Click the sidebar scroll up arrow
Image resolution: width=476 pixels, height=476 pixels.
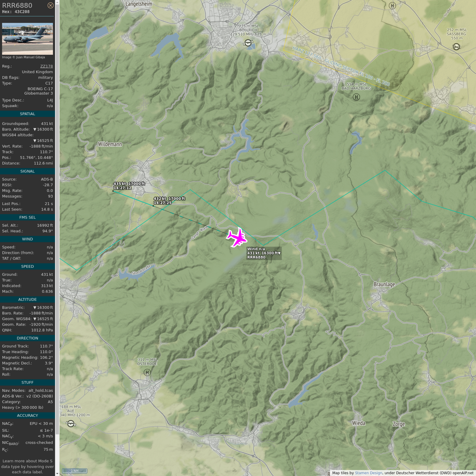[57, 2]
